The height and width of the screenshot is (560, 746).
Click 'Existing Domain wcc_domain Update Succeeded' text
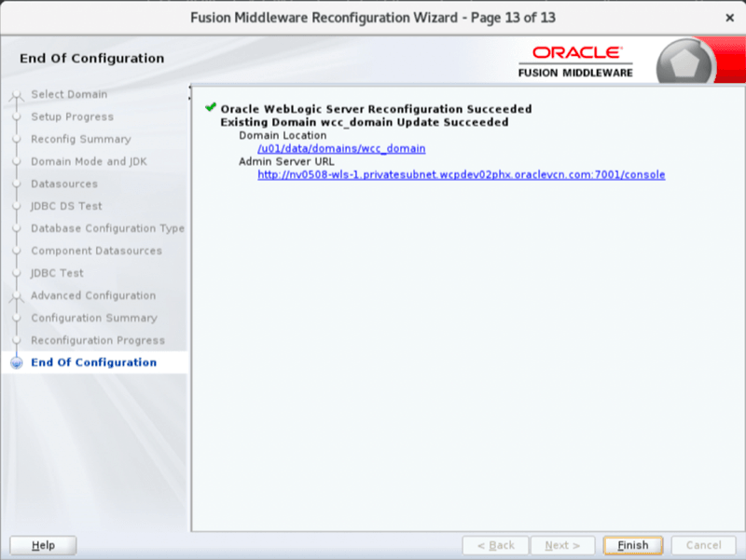(365, 122)
